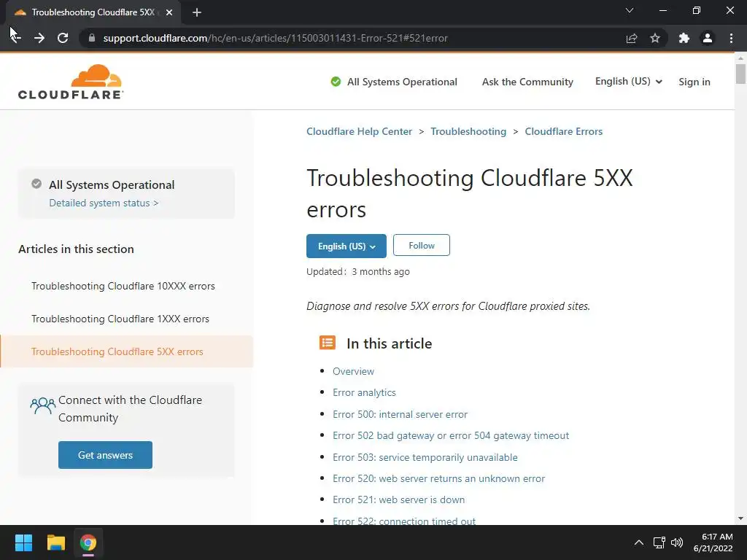Screen dimensions: 747x560
Task: Open the tab search chevron
Action: 630,10
